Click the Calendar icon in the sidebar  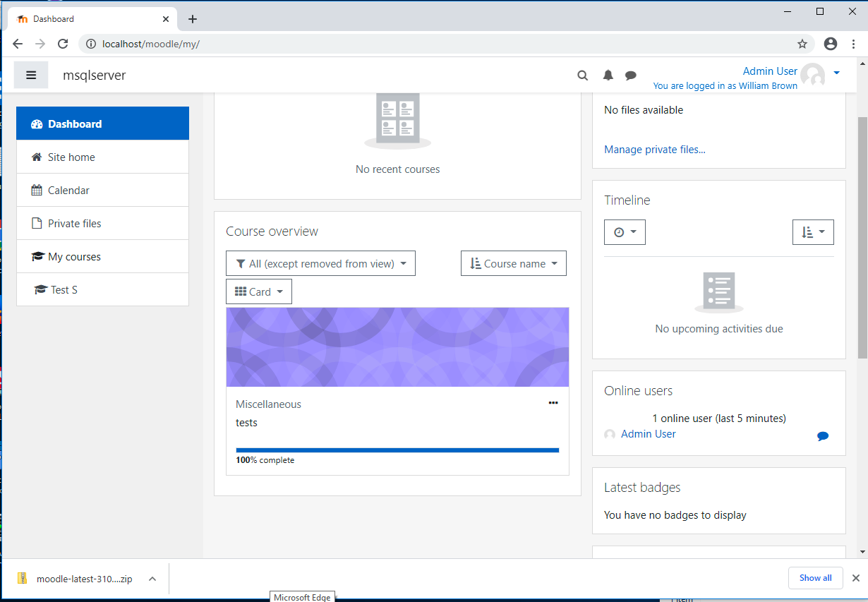[37, 190]
